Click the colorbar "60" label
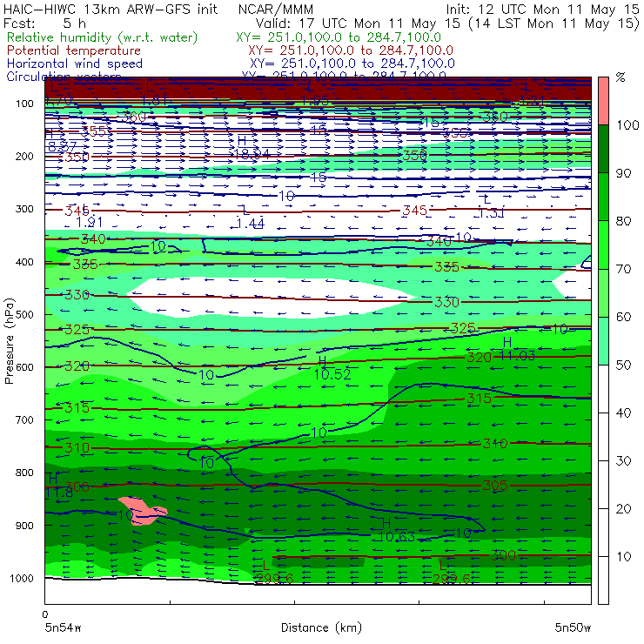Image resolution: width=644 pixels, height=644 pixels. [623, 317]
